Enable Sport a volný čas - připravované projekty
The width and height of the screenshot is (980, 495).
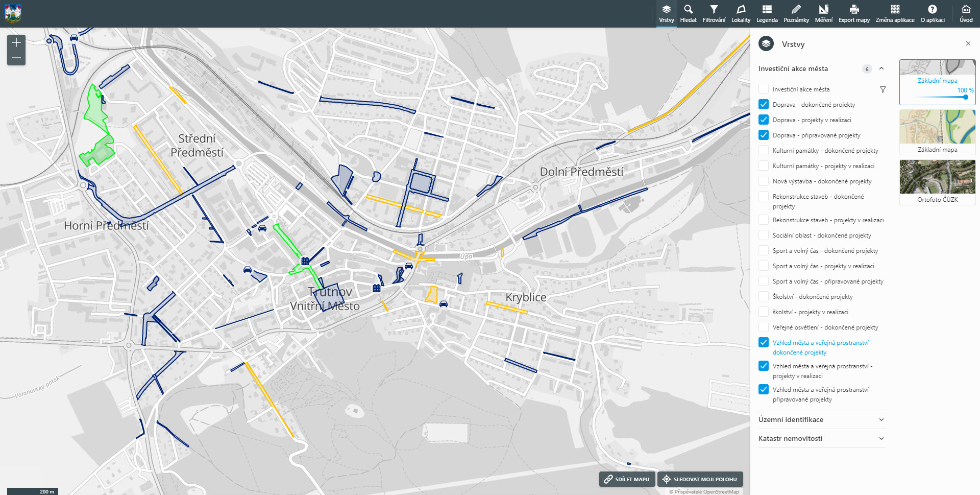[764, 281]
